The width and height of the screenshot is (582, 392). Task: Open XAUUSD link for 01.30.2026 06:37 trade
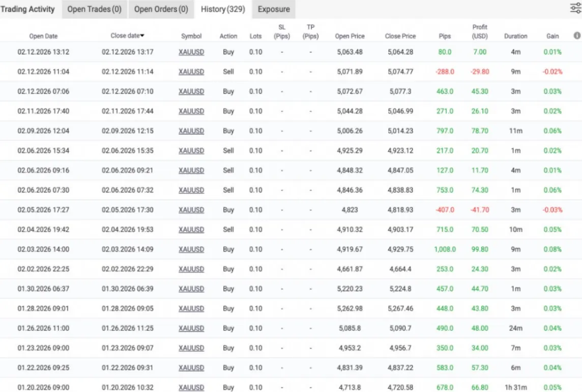[x=191, y=288]
